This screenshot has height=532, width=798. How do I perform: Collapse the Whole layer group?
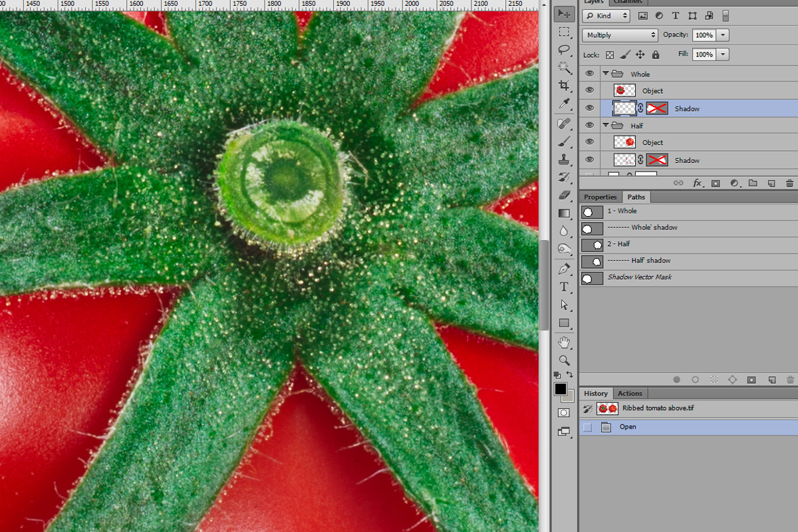click(x=606, y=74)
